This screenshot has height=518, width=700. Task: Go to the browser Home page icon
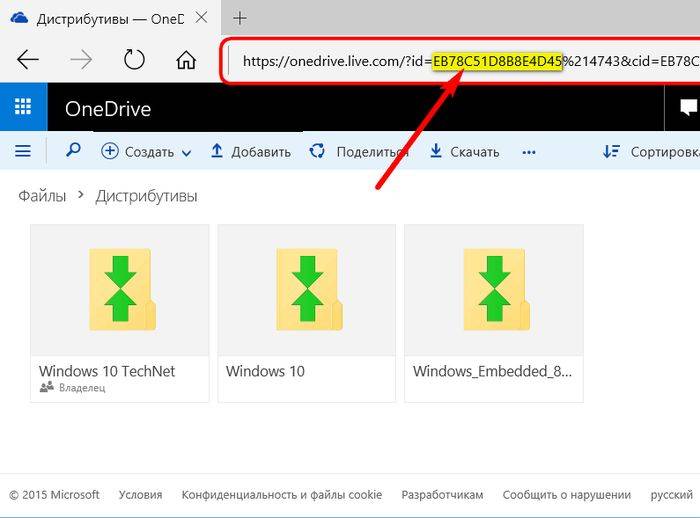(186, 59)
